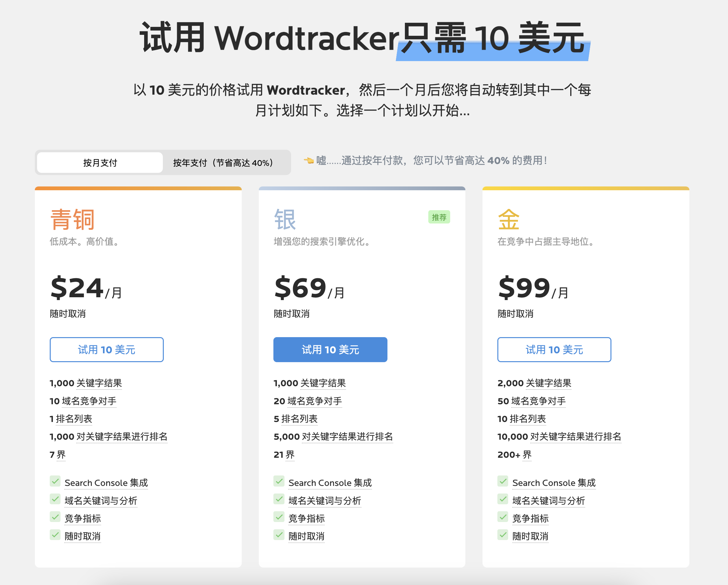Viewport: 728px width, 585px height.
Task: Click 银 随时取消 feature checkmark icon
Action: (x=279, y=535)
